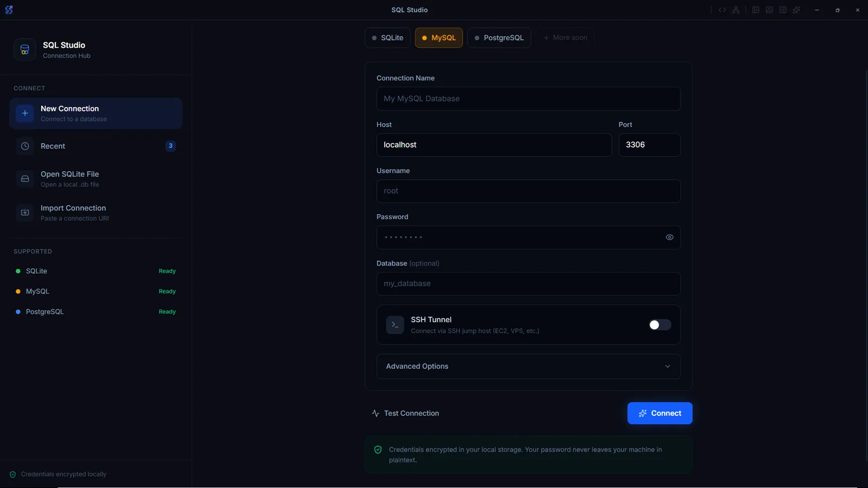Click the Ready status beside PostgreSQL
The height and width of the screenshot is (488, 868).
point(167,312)
